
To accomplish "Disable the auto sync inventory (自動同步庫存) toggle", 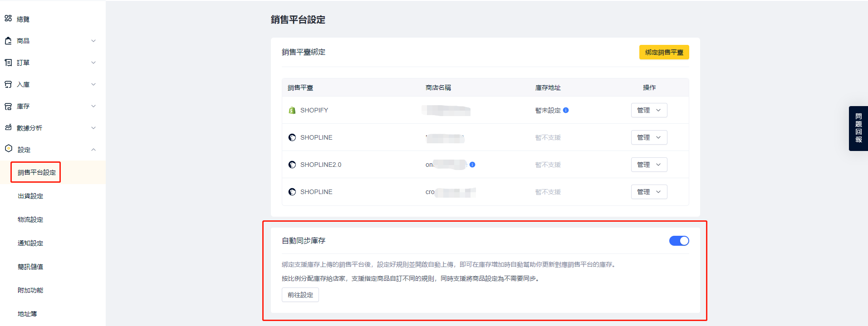I will coord(679,241).
